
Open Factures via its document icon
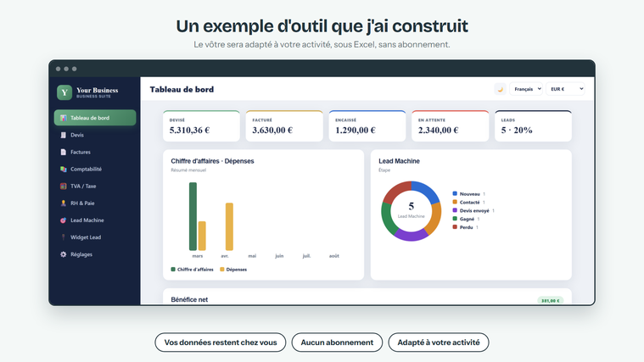point(64,152)
